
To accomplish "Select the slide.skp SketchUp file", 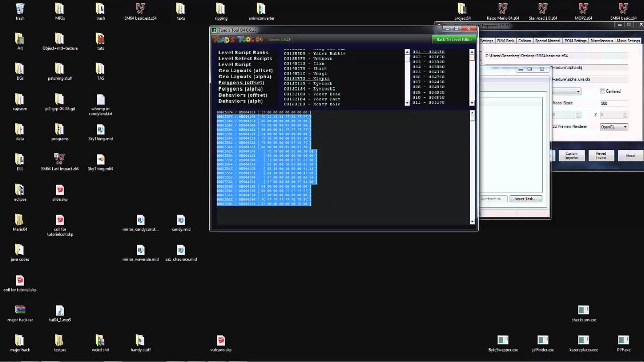I will click(60, 190).
